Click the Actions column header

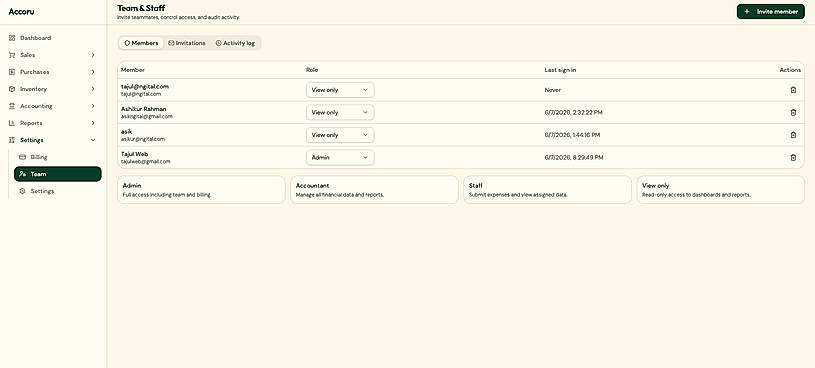pyautogui.click(x=790, y=70)
